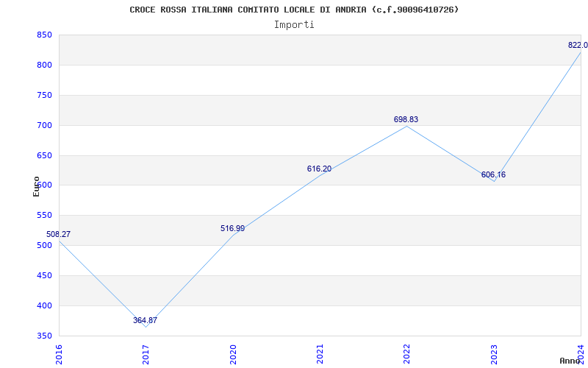Click the 750 y-axis value
The height and width of the screenshot is (368, 588).
44,96
